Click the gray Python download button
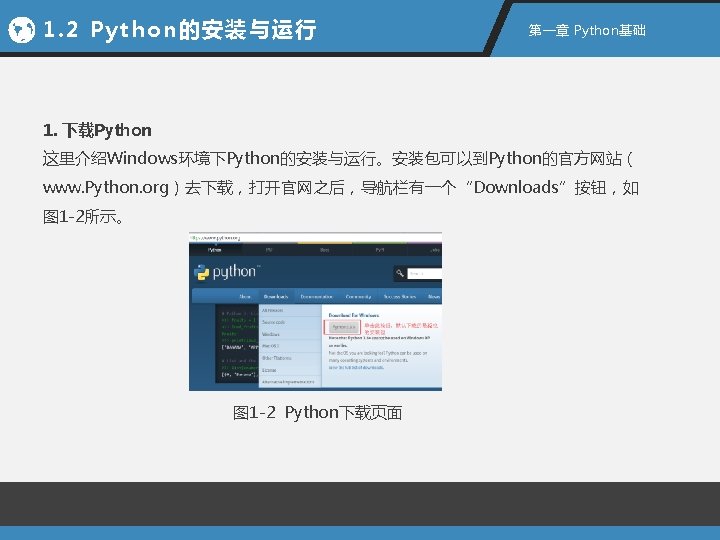720x540 pixels. 344,327
